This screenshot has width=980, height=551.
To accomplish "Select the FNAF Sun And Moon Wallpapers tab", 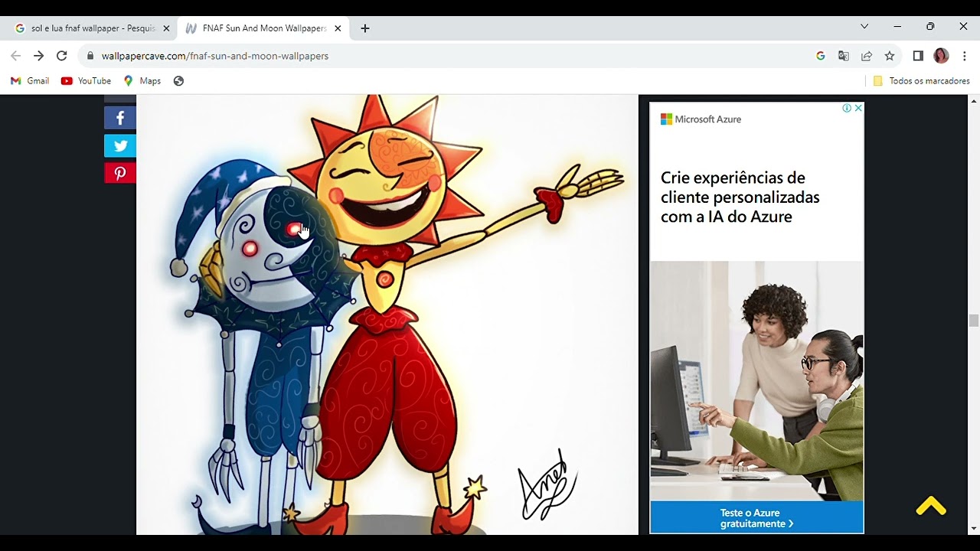I will [x=263, y=28].
